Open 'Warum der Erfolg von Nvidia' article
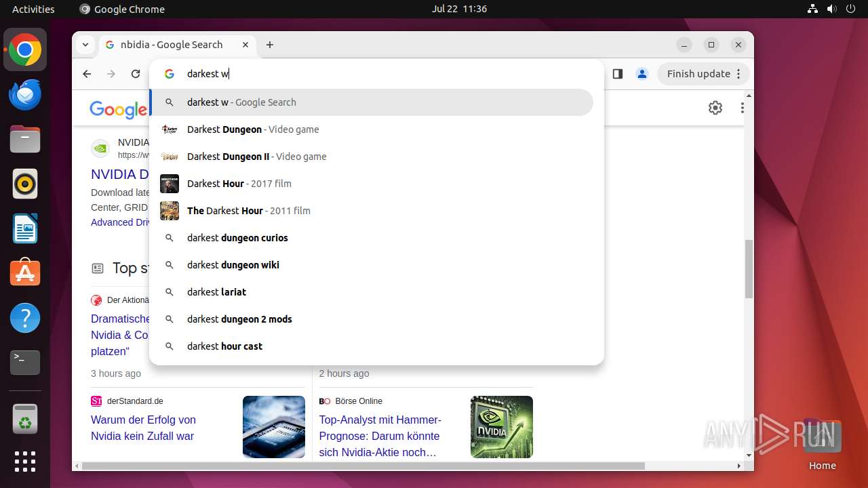Image resolution: width=868 pixels, height=488 pixels. 143,428
